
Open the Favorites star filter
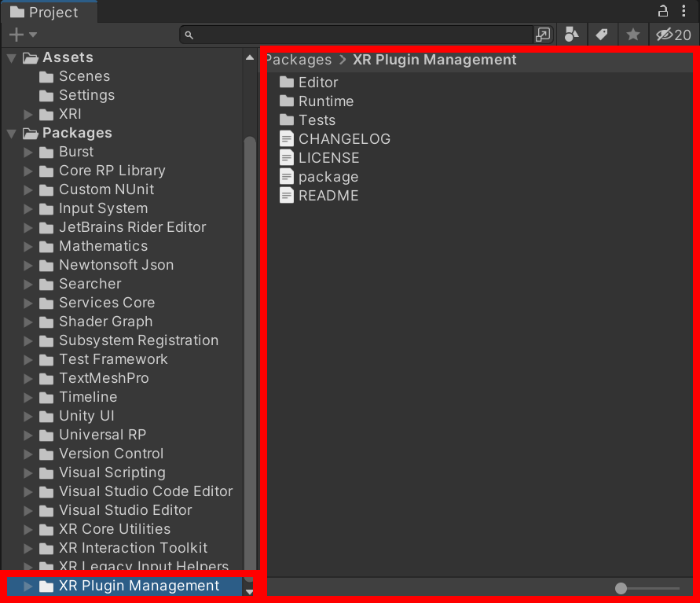[632, 35]
